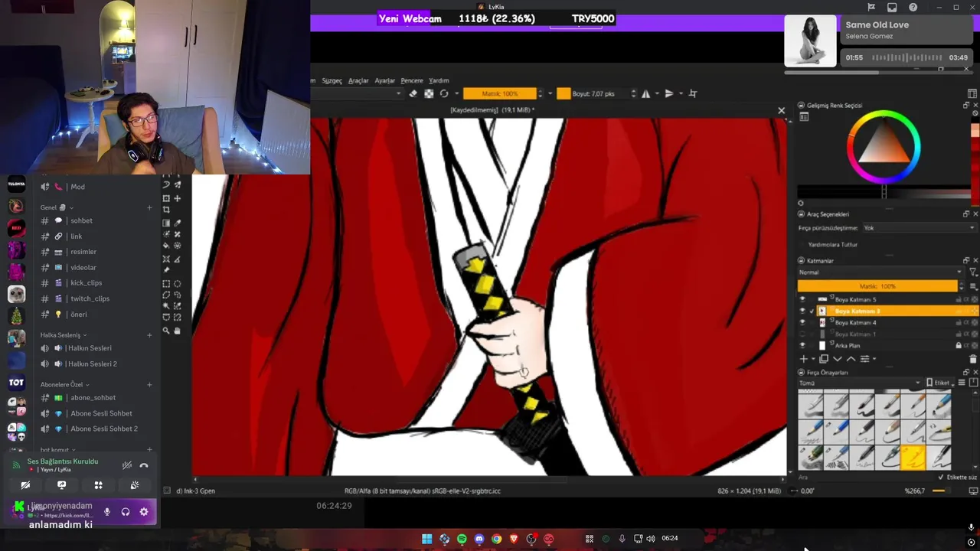This screenshot has width=980, height=551.
Task: Select the move tool in toolbox
Action: (x=178, y=198)
